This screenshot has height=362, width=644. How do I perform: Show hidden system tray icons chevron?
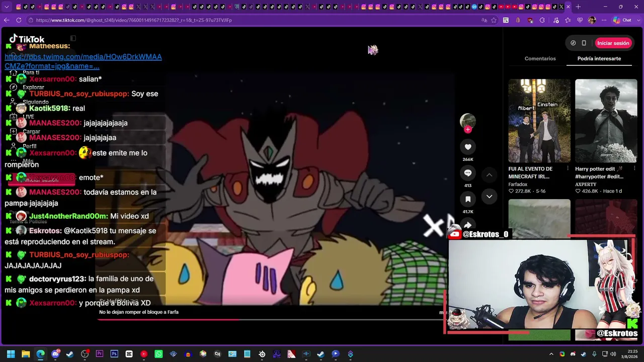(551, 354)
